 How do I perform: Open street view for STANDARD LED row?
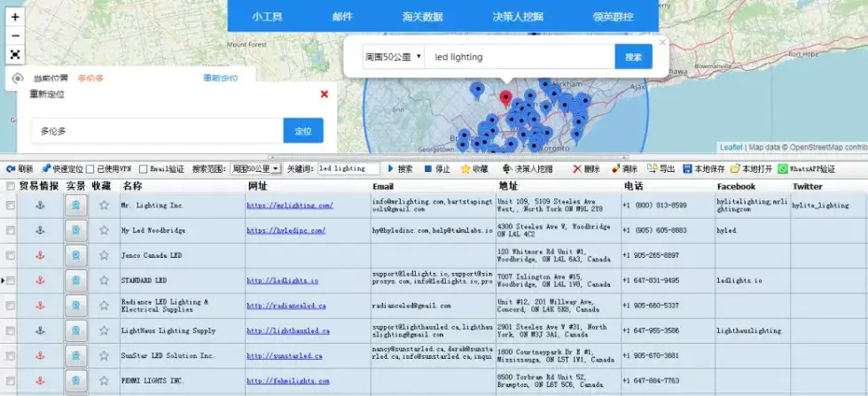[x=76, y=281]
